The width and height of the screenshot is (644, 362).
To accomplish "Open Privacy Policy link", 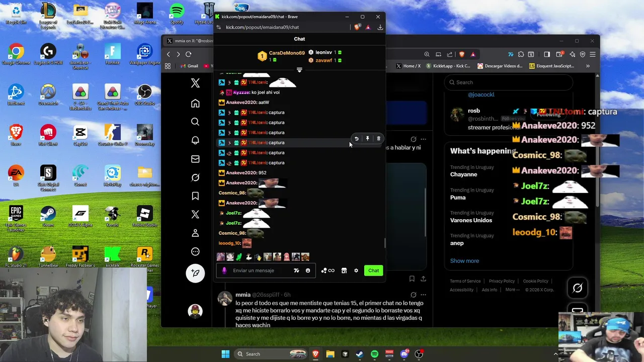I will tap(502, 281).
